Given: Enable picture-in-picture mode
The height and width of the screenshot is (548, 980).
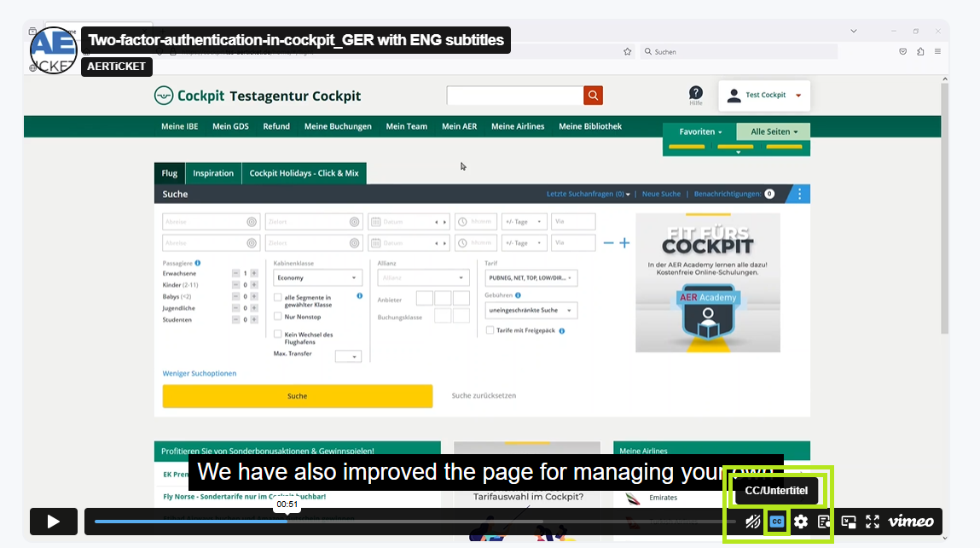Looking at the screenshot, I should (849, 522).
